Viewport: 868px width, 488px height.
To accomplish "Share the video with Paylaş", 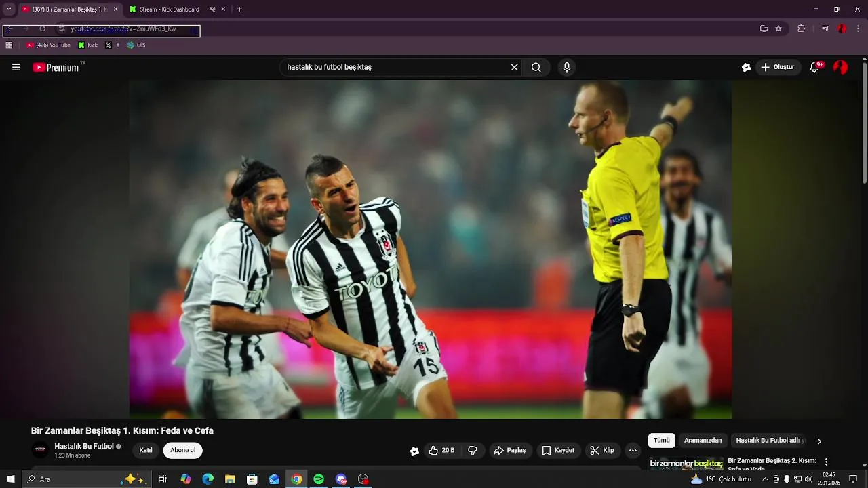I will (x=510, y=450).
